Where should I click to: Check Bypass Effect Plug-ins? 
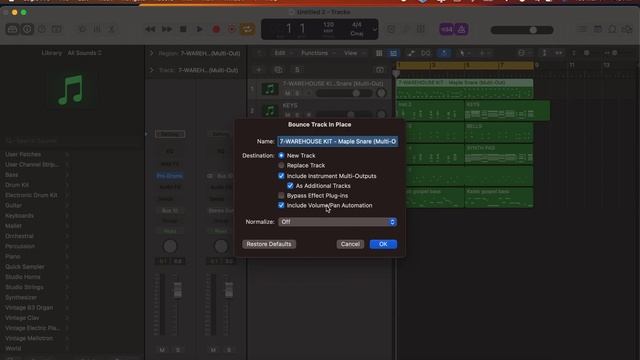(281, 196)
